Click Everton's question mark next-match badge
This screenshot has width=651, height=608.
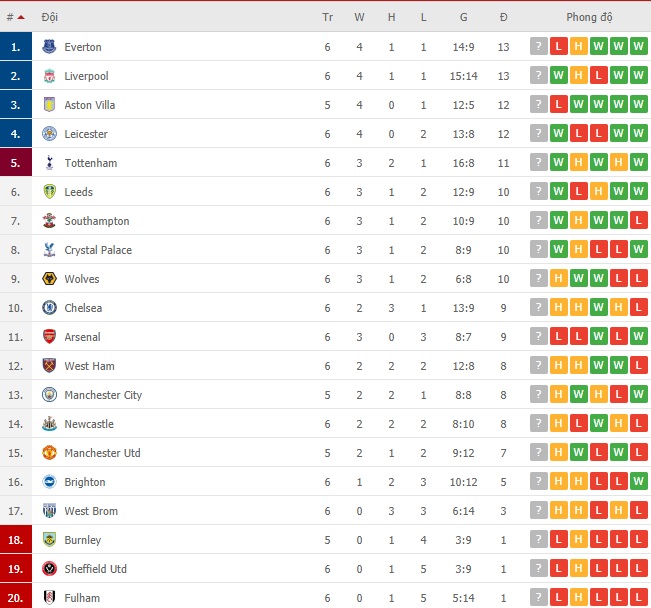point(538,46)
